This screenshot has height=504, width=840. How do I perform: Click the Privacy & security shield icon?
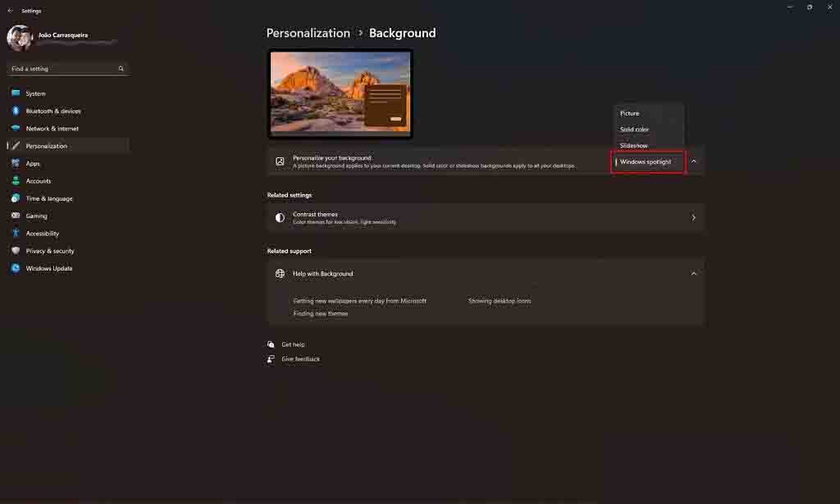[16, 251]
